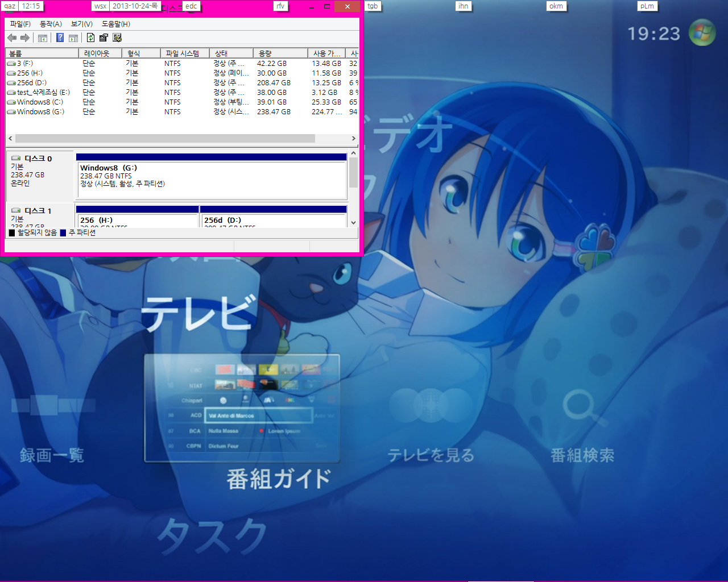Select the drive icon of test_삭제조심 (E:)
This screenshot has width=728, height=582.
coord(11,93)
